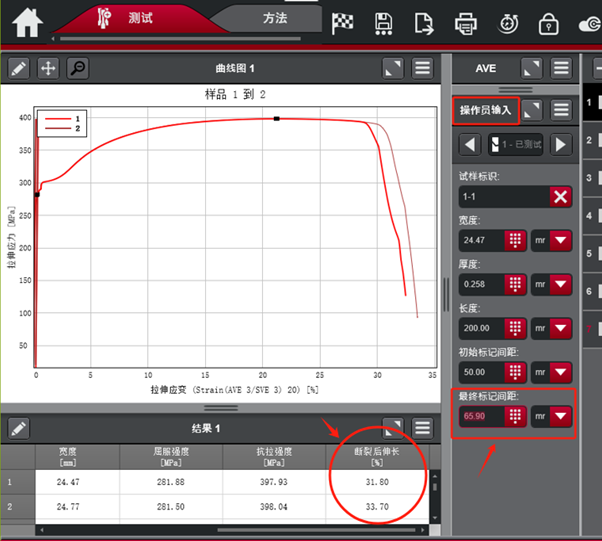Print results with the printer icon
The image size is (602, 541).
[x=465, y=22]
